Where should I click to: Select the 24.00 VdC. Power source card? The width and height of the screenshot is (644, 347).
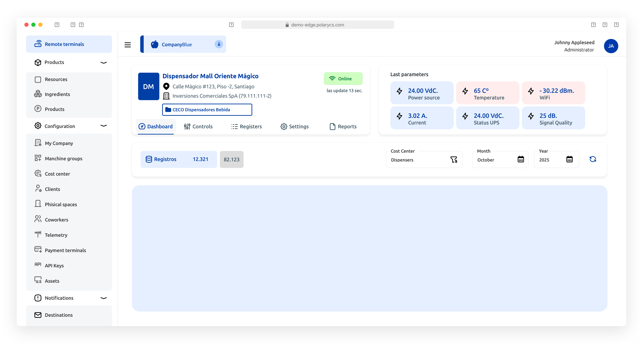(x=422, y=93)
